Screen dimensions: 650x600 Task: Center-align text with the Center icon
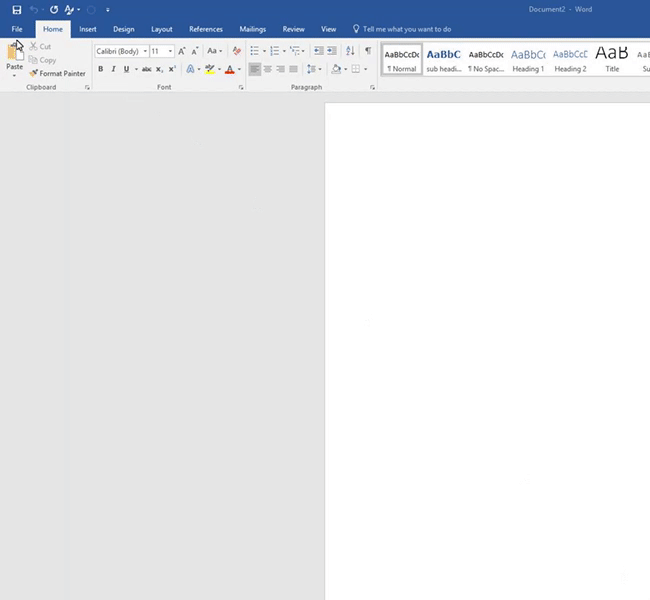268,69
